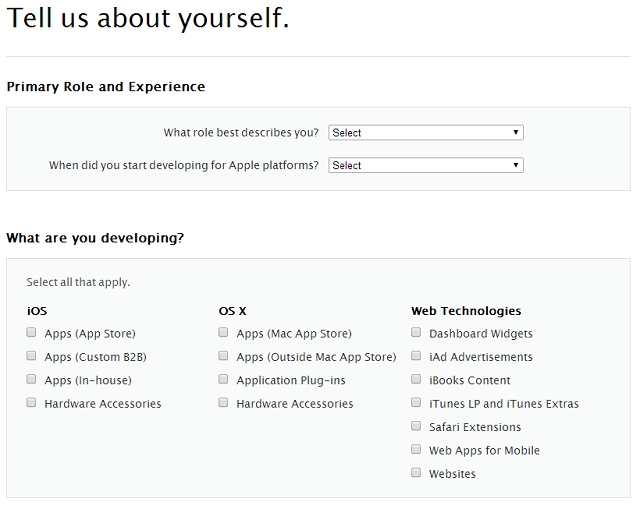Select iOS Hardware Accessories checkbox

point(31,402)
